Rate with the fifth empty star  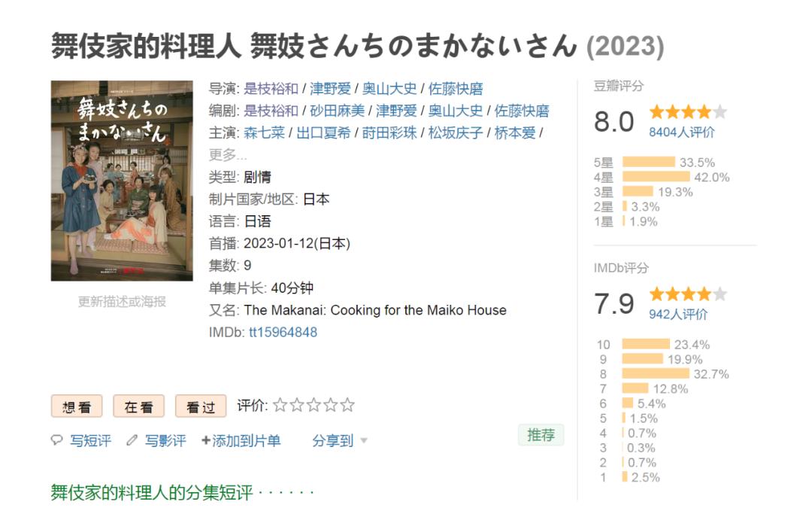347,406
